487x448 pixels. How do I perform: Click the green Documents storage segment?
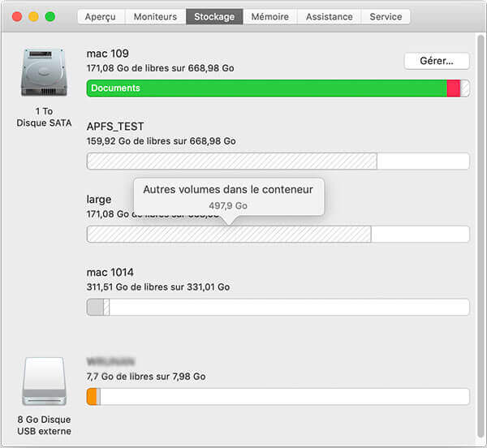[x=267, y=88]
